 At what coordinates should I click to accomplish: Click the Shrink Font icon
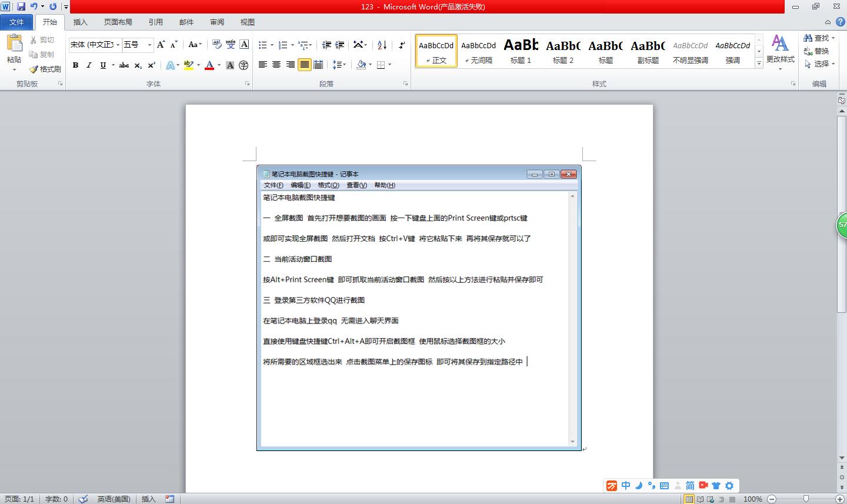pos(174,45)
